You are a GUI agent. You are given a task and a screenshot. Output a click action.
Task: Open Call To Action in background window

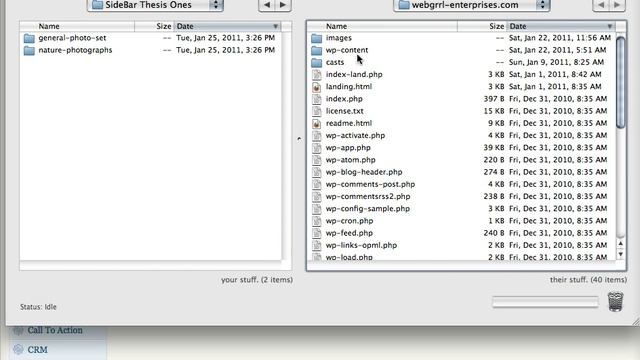point(55,330)
